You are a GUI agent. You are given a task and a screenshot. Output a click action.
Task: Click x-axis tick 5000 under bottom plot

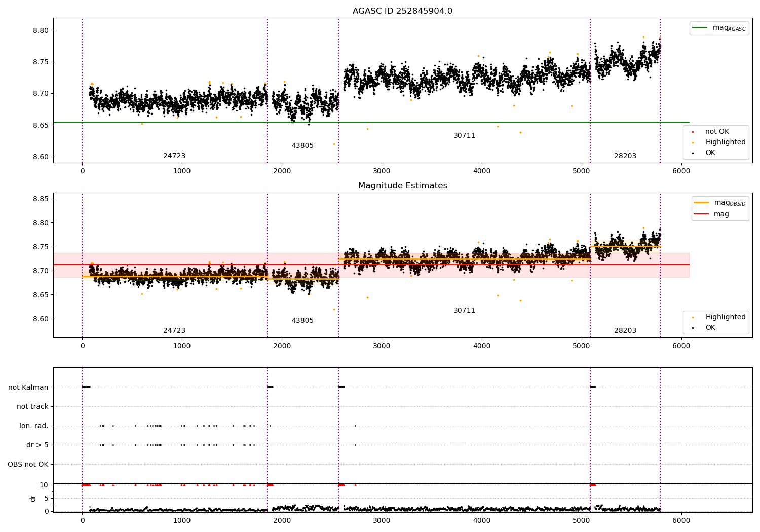[x=581, y=521]
